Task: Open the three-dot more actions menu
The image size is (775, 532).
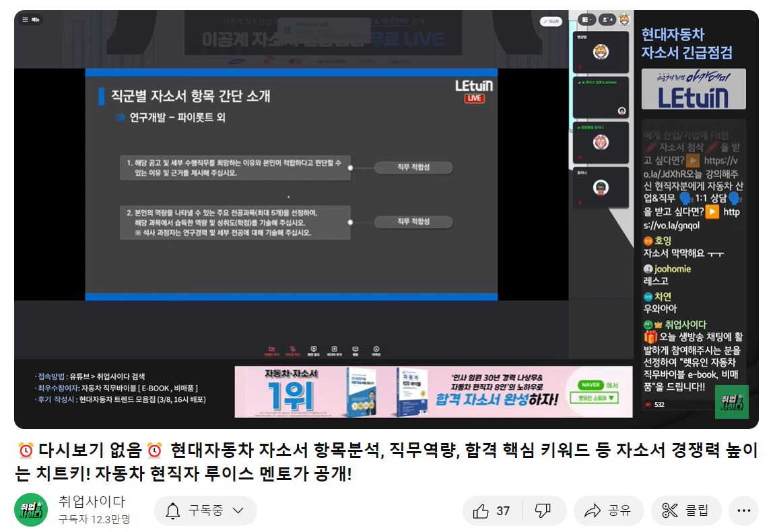Action: [x=743, y=511]
